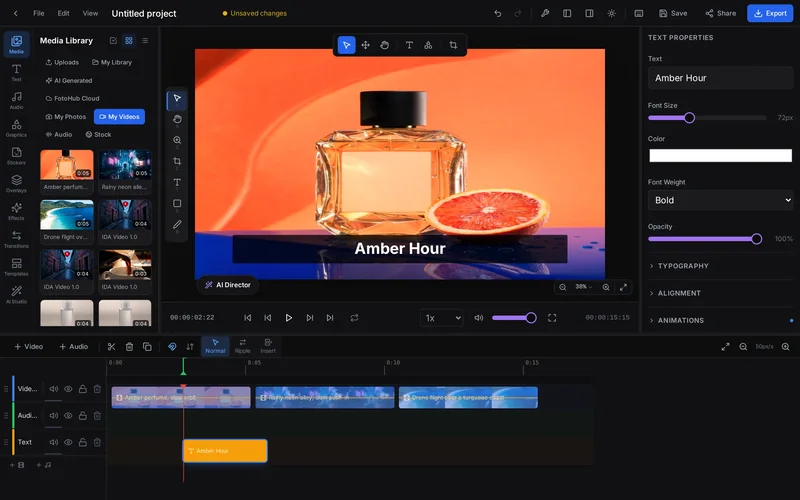Click the Share button

pyautogui.click(x=720, y=13)
